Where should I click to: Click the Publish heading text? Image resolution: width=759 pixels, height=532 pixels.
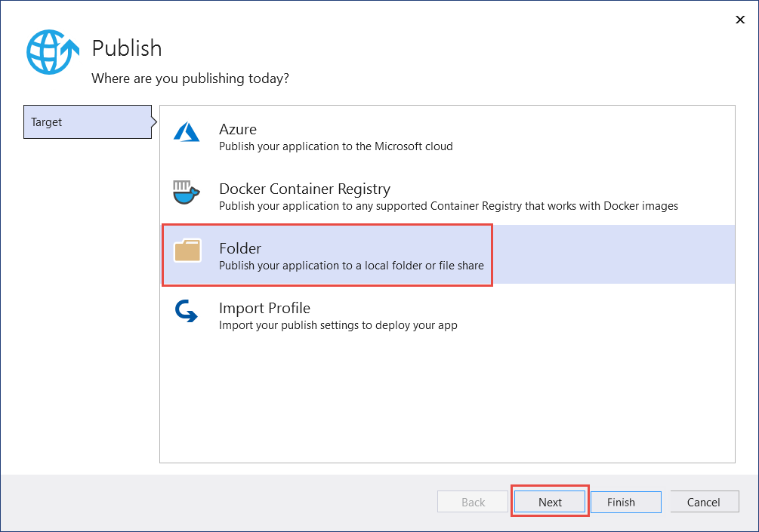(126, 48)
